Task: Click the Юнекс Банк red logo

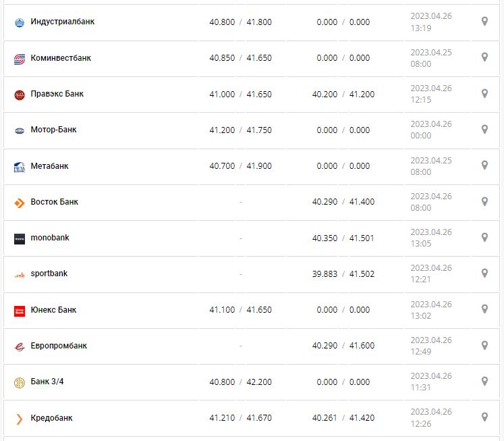Action: click(19, 310)
